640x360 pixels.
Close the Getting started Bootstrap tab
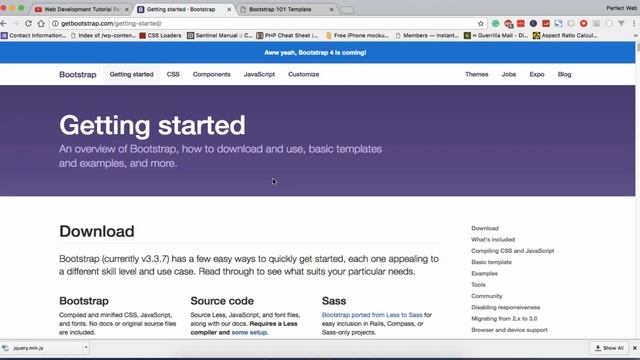(x=229, y=9)
